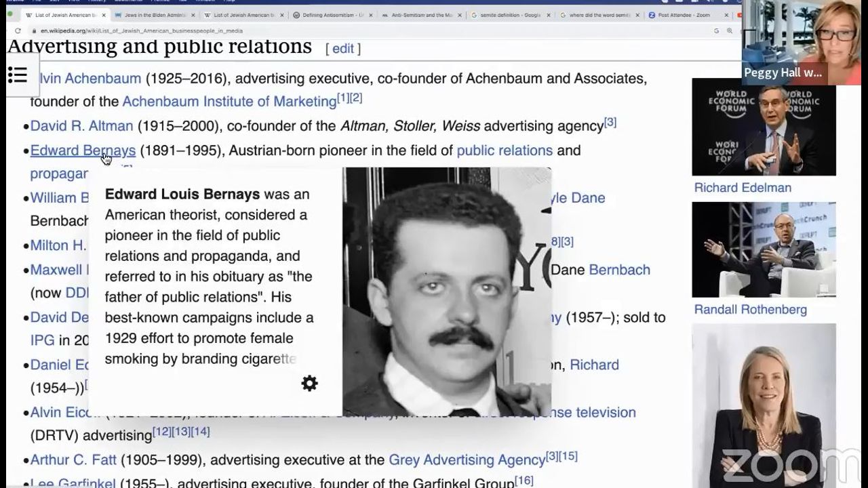Open the Achenbaum Institute of Marketing link

coord(229,102)
